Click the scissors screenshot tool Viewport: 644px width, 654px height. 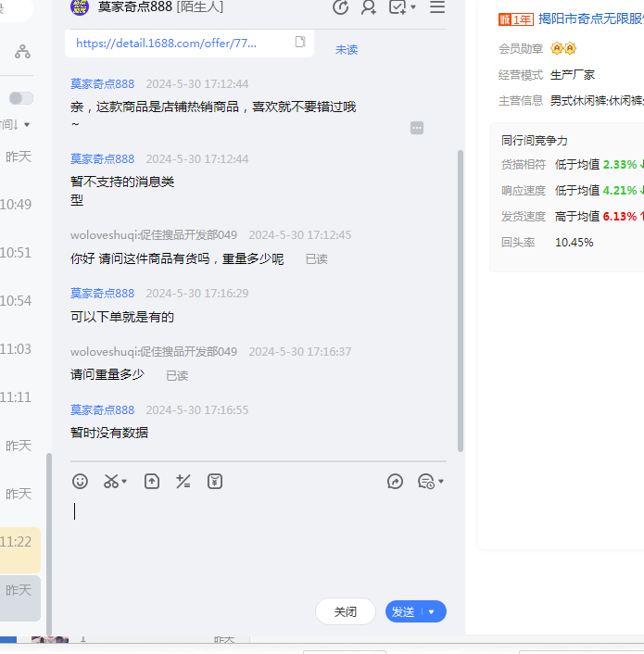111,482
